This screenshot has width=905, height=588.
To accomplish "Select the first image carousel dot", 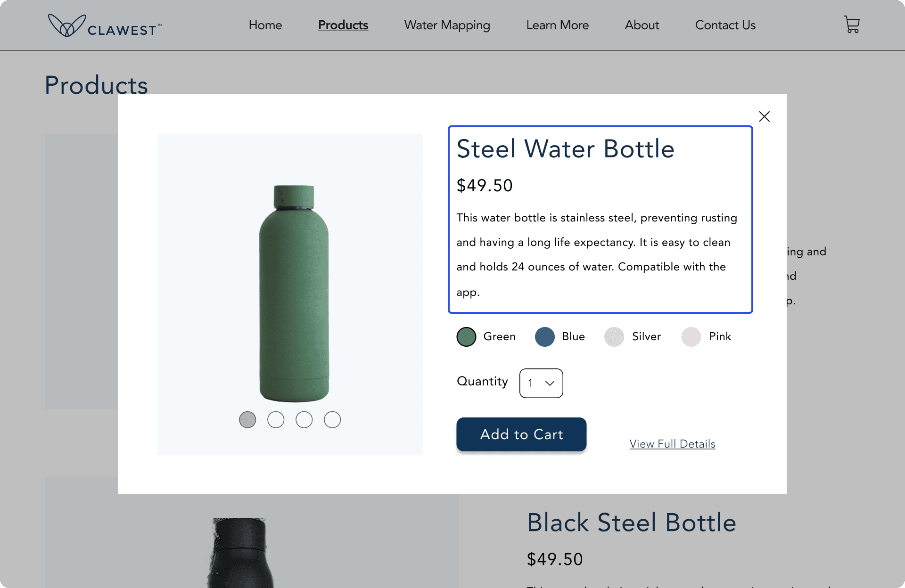I will pos(247,419).
